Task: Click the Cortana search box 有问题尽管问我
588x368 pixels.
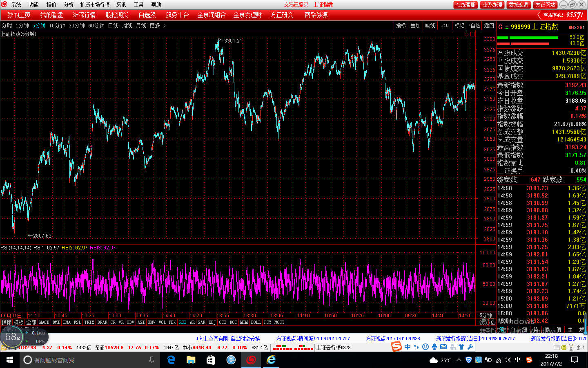Action: click(x=90, y=360)
